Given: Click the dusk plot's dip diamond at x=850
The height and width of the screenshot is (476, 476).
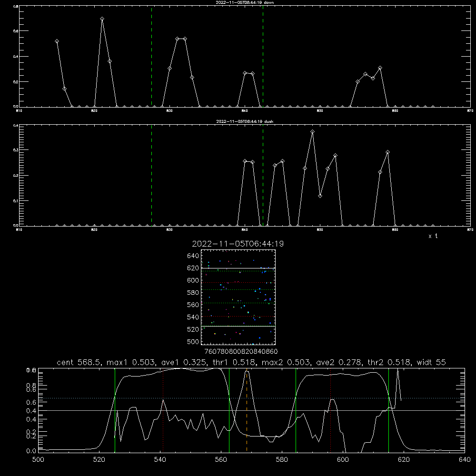Looking at the screenshot, I should 320,196.
